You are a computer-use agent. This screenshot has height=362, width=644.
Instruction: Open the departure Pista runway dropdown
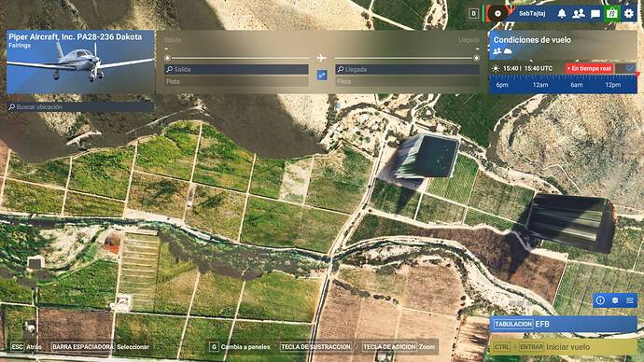pos(236,81)
